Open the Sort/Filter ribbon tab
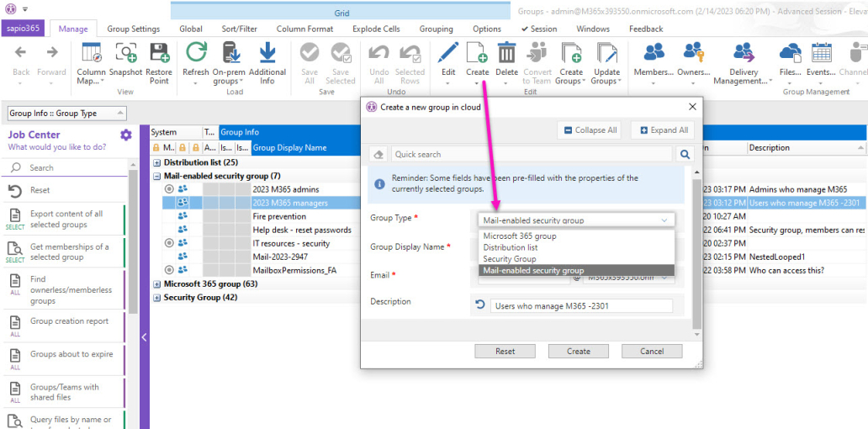868x429 pixels. coord(240,29)
